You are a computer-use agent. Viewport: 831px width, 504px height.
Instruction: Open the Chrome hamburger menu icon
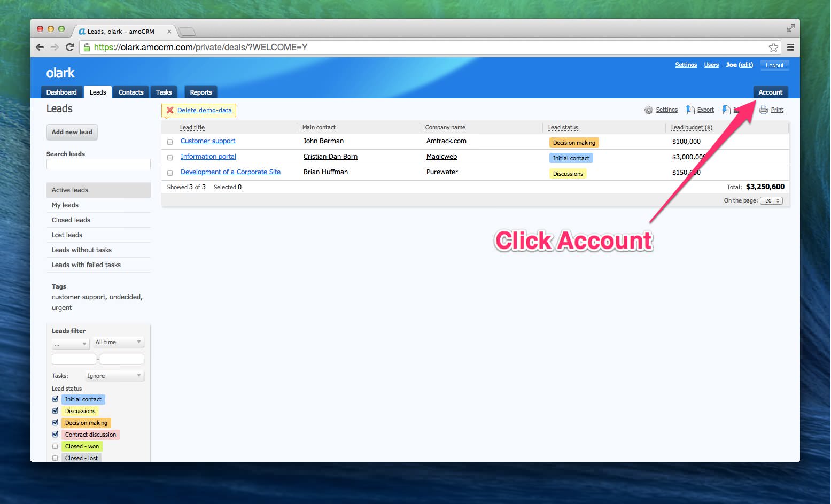(790, 47)
